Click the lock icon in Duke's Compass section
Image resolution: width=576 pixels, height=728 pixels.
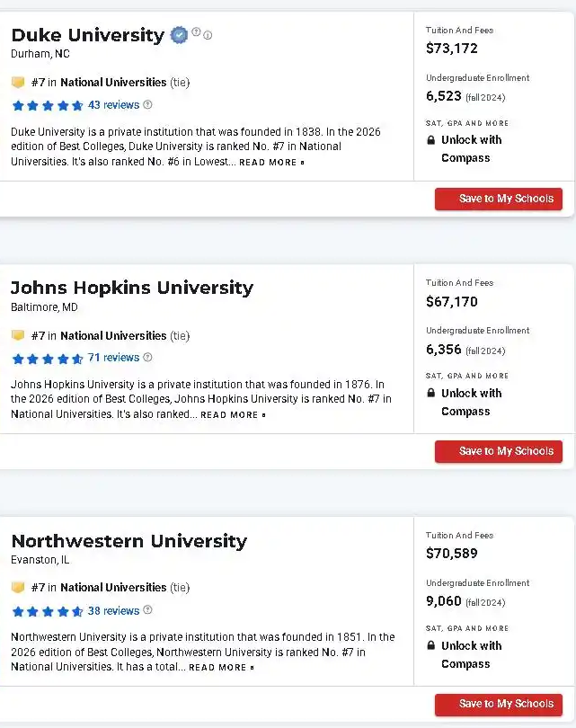431,140
